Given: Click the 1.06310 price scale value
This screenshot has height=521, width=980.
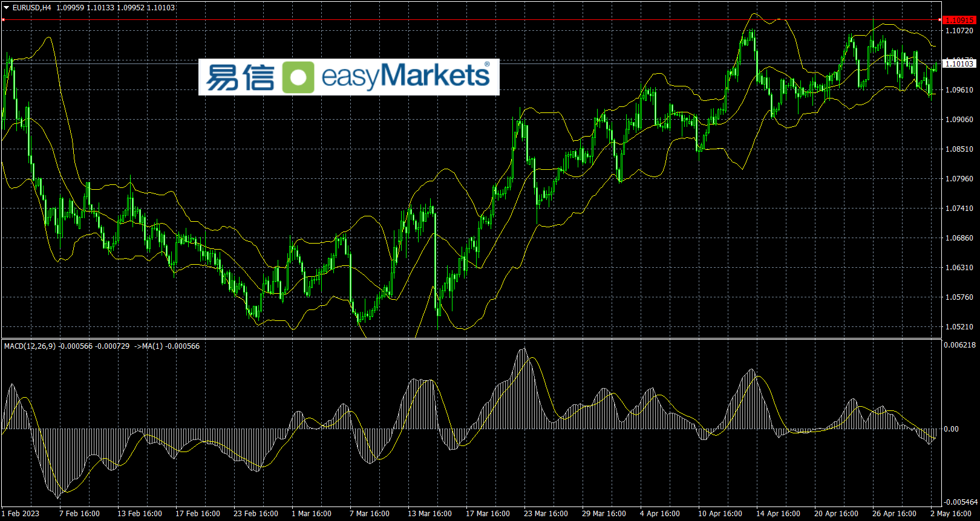Looking at the screenshot, I should coord(959,267).
